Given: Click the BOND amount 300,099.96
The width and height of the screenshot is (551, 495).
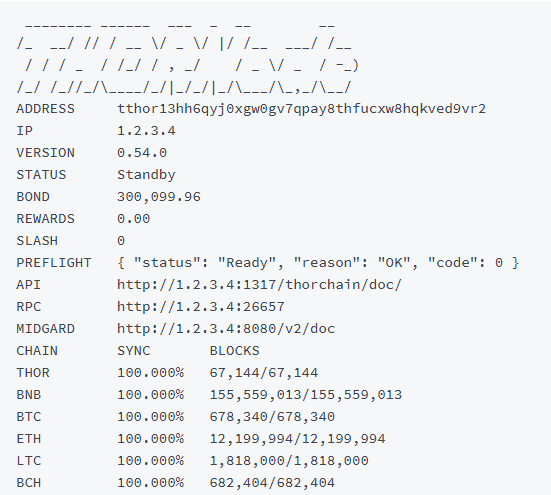Looking at the screenshot, I should [159, 197].
